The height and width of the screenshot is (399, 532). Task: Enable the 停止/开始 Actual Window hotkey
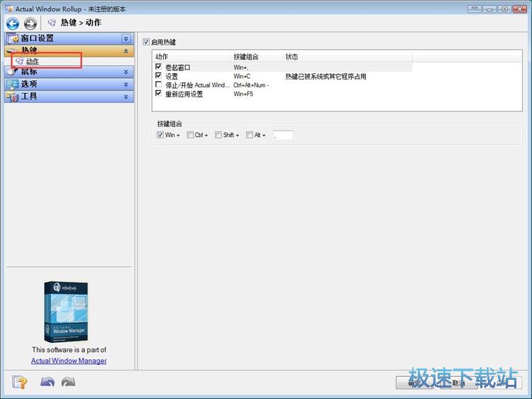click(159, 84)
